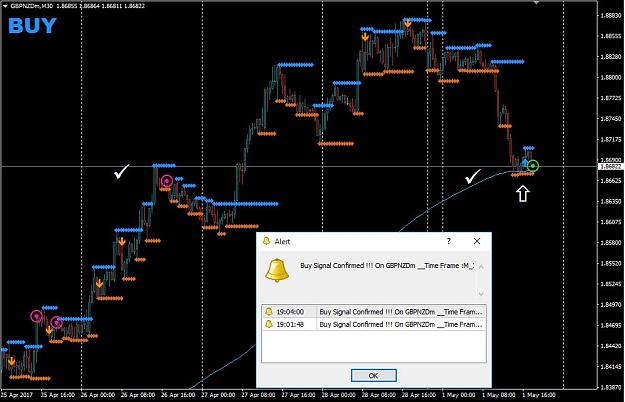
Task: Select the 19:04:00 alert row
Action: (374, 312)
